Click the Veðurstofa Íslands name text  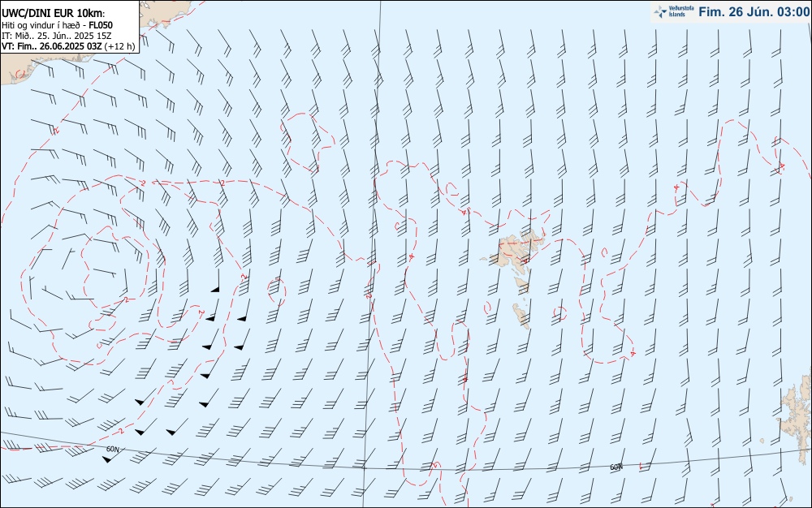(x=681, y=11)
